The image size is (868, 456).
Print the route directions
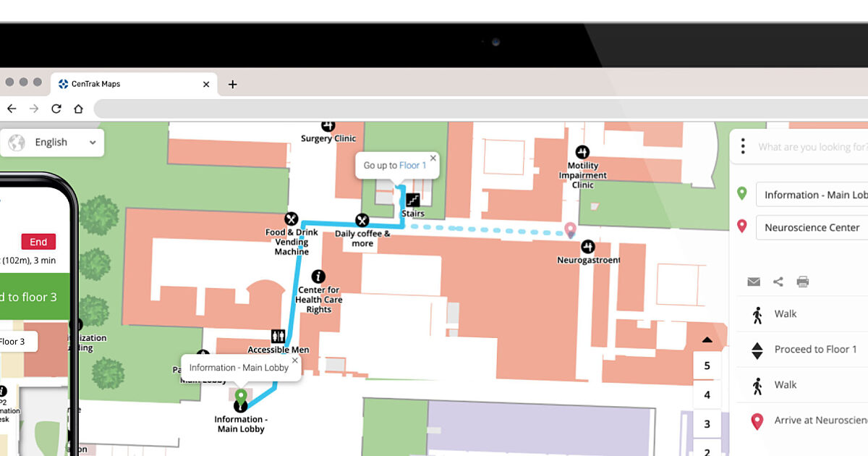(x=803, y=282)
